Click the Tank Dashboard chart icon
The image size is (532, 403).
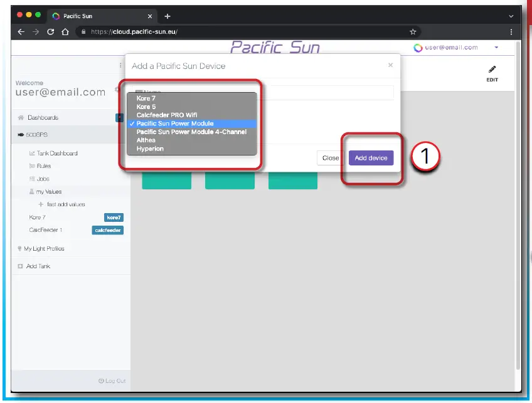tap(32, 153)
